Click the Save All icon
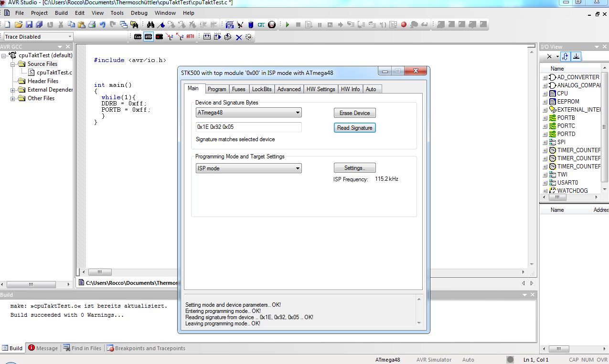The width and height of the screenshot is (609, 364). [x=39, y=24]
